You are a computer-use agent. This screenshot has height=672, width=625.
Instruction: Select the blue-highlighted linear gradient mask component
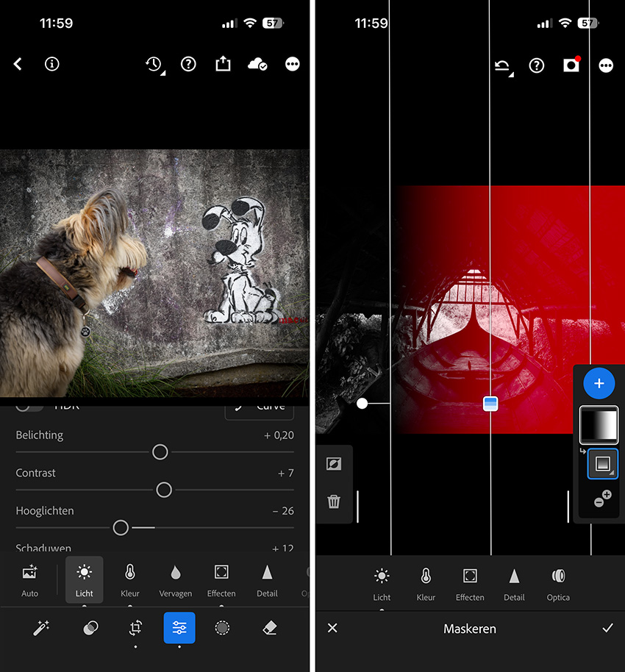click(602, 464)
